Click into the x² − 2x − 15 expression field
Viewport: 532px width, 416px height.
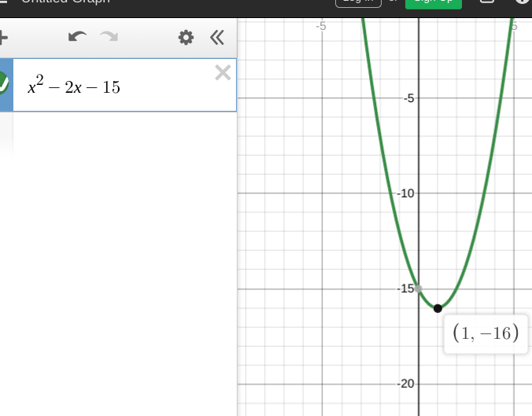(124, 85)
